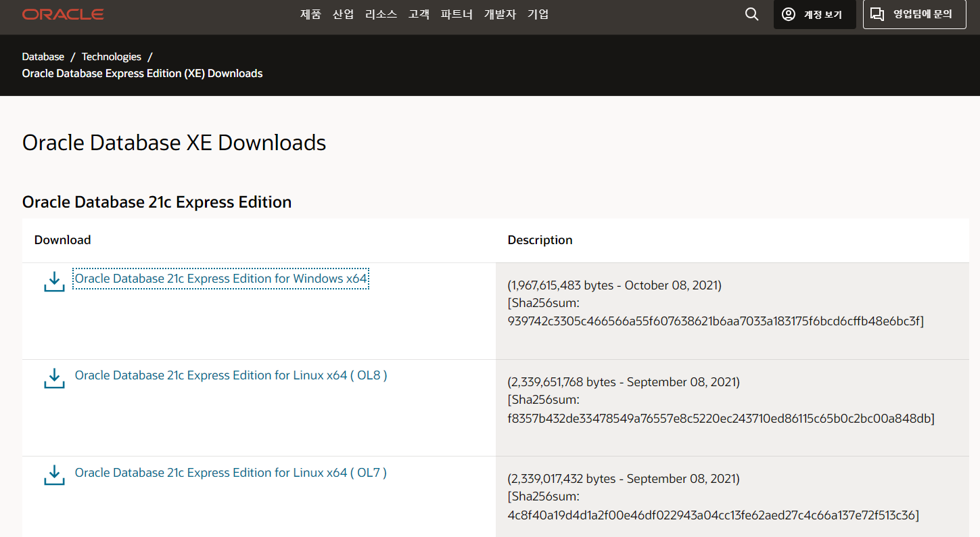Open the 제품 menu
Image resolution: width=980 pixels, height=537 pixels.
[310, 14]
